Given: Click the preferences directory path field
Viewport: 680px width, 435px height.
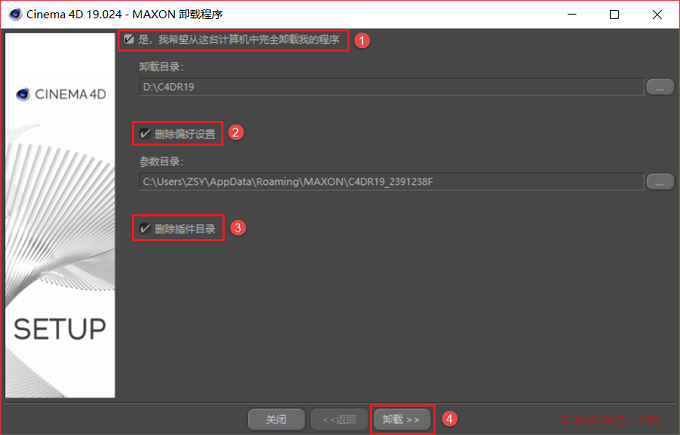Looking at the screenshot, I should pyautogui.click(x=391, y=181).
